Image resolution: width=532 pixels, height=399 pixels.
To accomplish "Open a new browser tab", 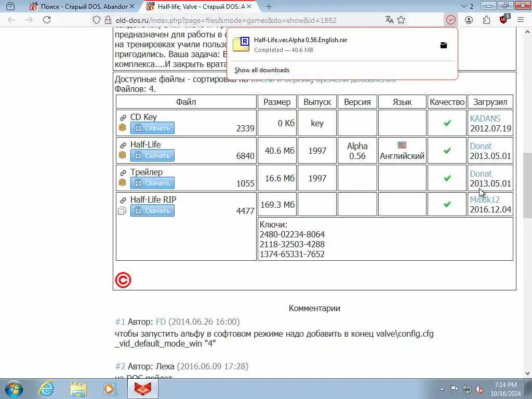I will point(269,6).
